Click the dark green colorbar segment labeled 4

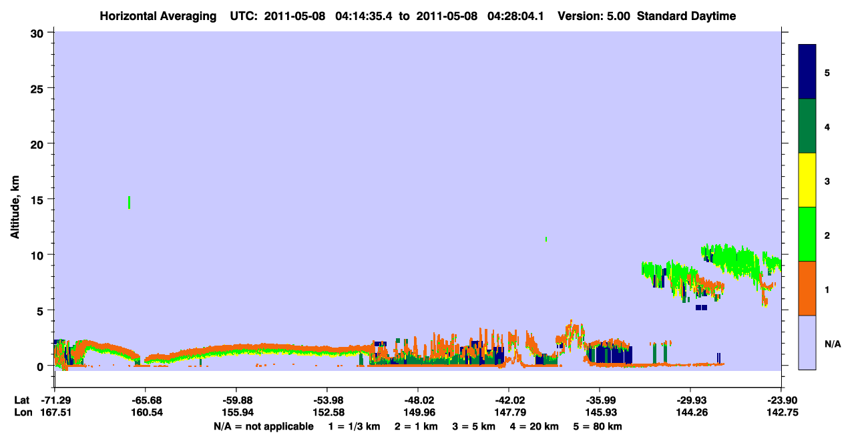click(807, 126)
